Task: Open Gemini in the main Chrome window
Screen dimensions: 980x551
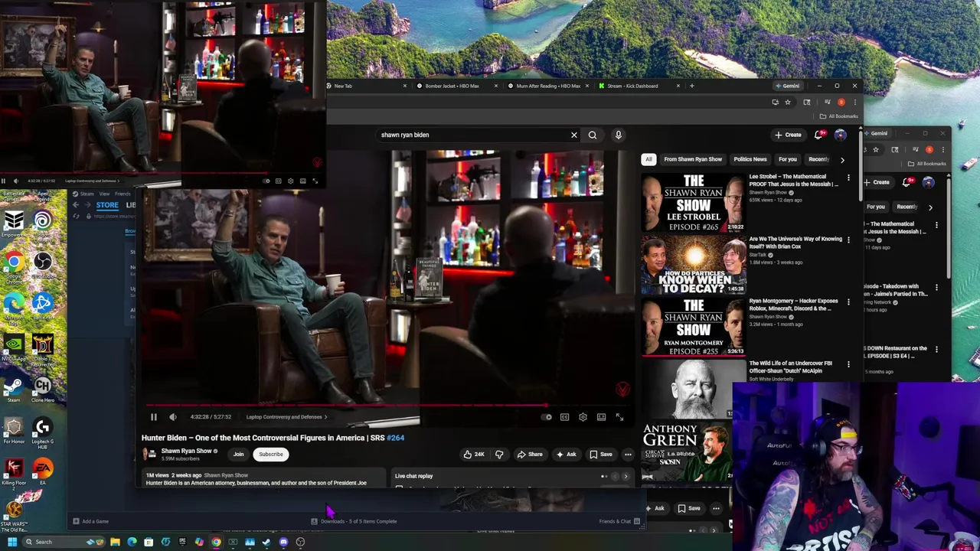Action: click(786, 86)
